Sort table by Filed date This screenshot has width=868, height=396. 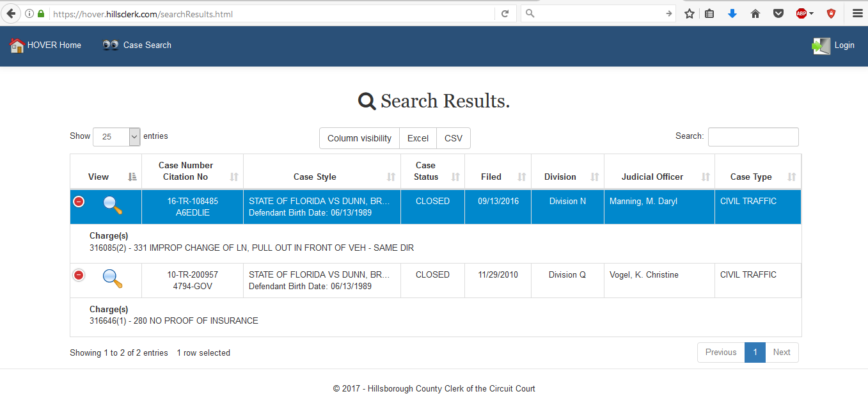tap(498, 171)
